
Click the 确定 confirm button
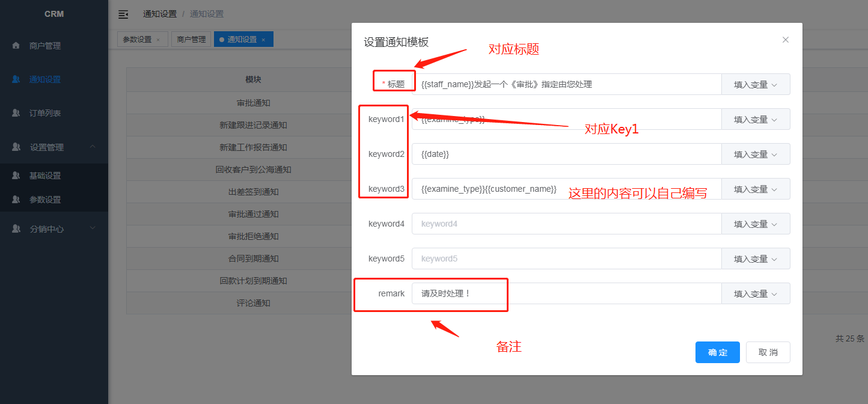click(x=717, y=352)
